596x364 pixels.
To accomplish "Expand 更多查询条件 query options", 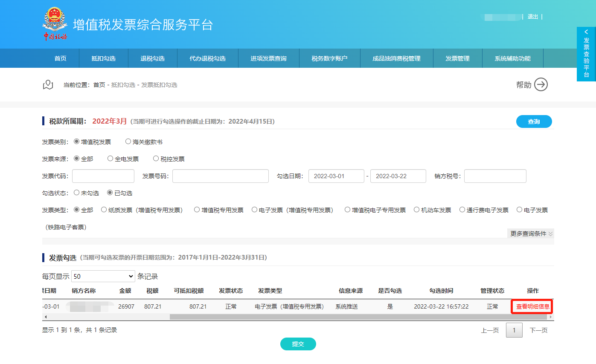I will click(x=531, y=234).
